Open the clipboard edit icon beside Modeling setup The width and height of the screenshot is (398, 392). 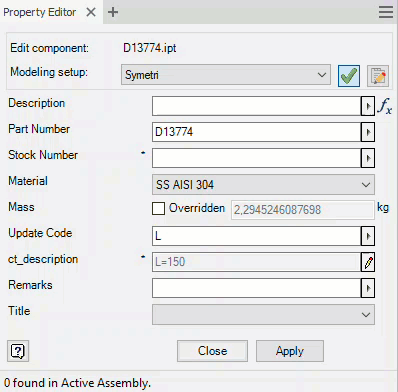(378, 76)
